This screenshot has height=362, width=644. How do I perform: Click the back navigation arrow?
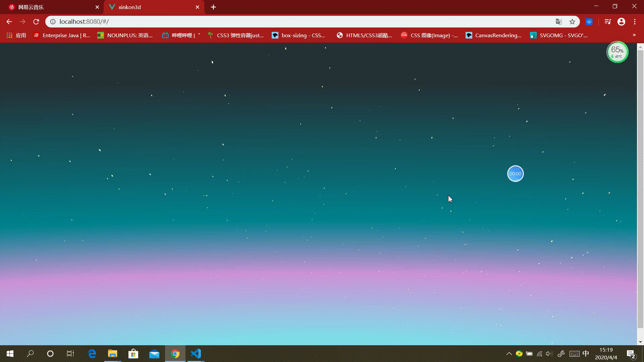[9, 22]
